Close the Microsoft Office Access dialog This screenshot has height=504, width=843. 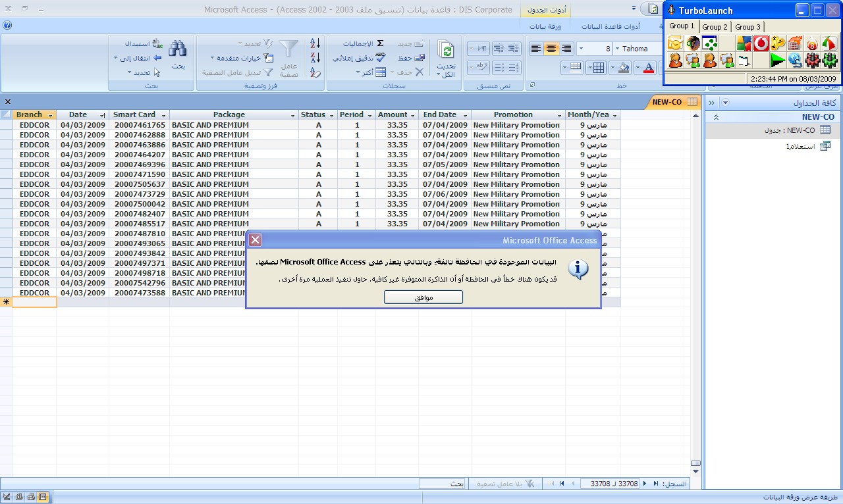click(x=256, y=240)
